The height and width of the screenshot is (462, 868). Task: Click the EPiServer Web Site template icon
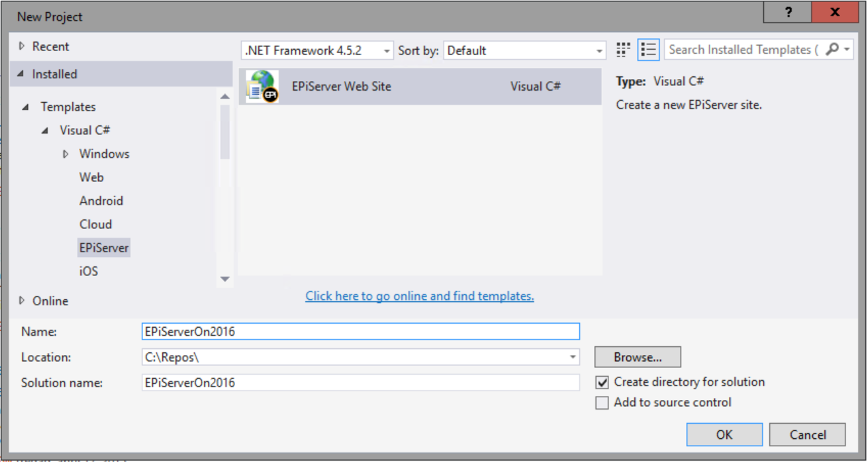coord(262,87)
